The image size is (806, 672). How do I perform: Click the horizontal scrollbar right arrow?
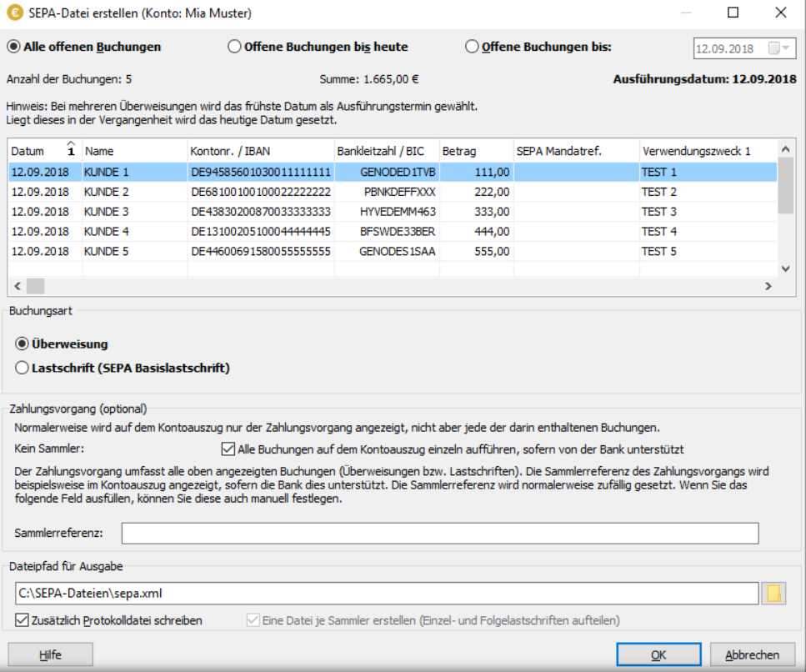coord(768,286)
